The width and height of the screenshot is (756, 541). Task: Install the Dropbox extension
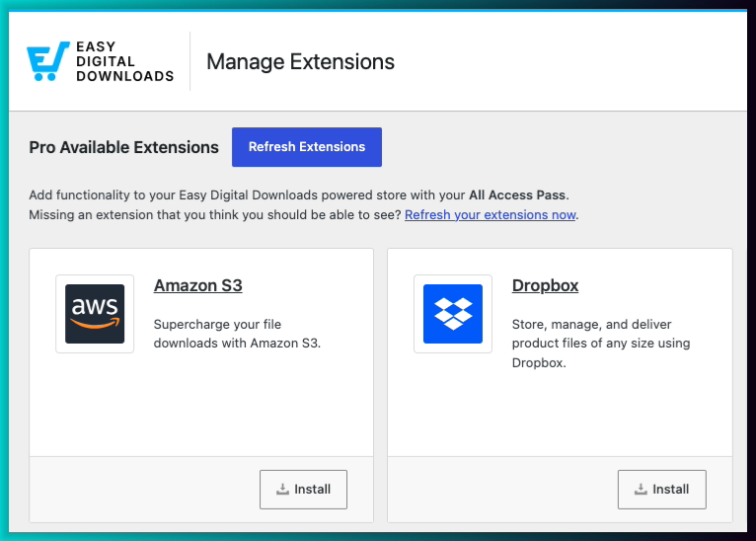click(662, 490)
